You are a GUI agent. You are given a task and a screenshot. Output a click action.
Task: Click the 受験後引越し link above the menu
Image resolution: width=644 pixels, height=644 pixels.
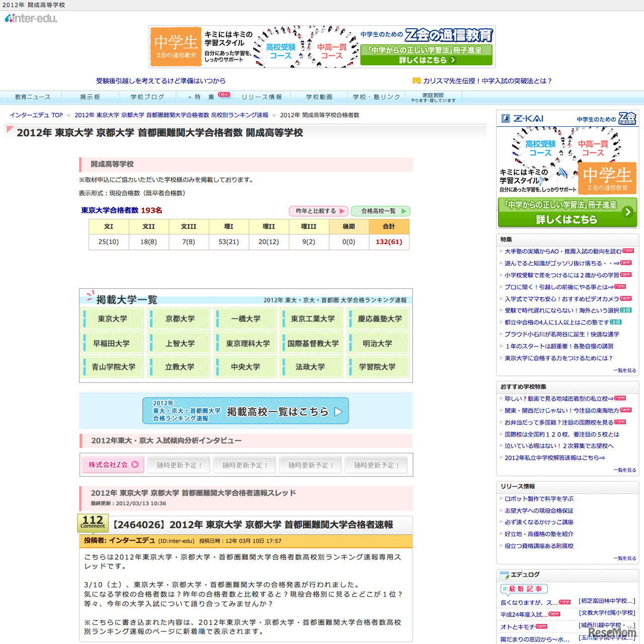tap(161, 80)
